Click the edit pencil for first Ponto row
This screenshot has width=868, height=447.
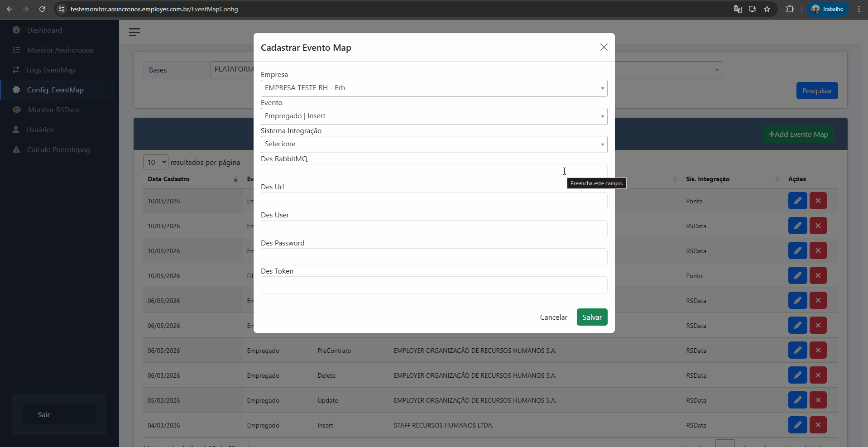point(797,201)
